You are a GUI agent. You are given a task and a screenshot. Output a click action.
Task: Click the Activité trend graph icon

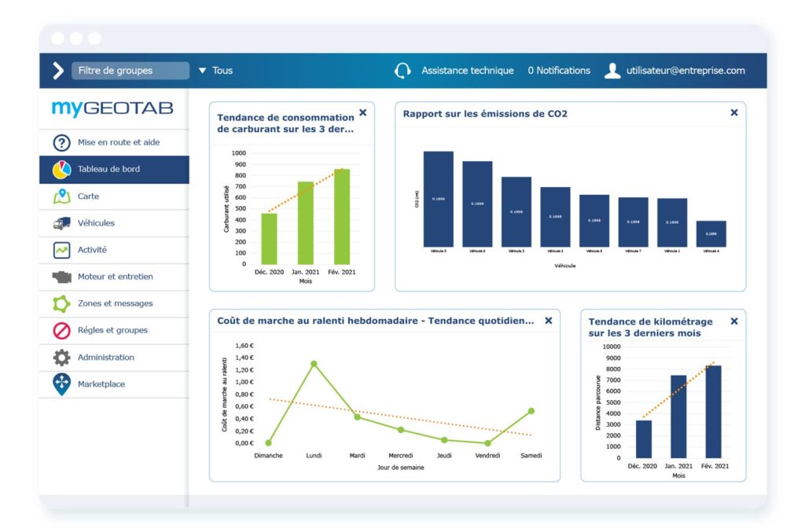61,250
